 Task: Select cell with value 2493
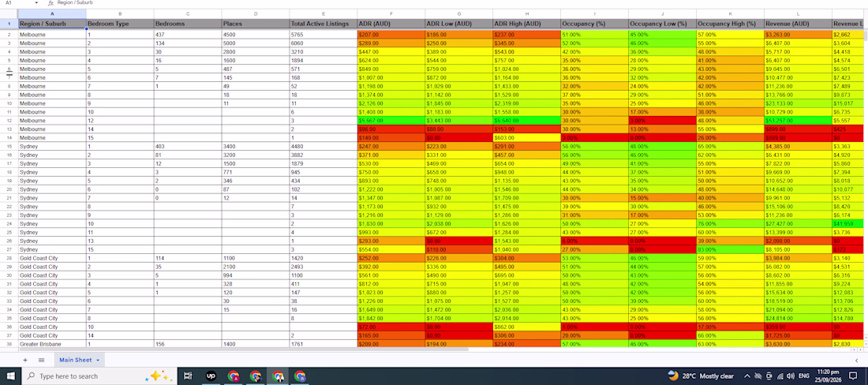coord(324,267)
